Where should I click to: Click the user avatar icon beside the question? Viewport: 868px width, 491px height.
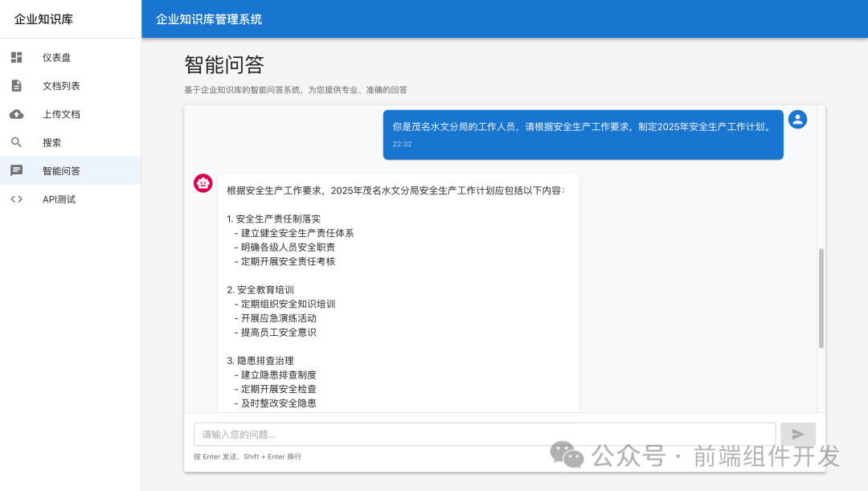(x=796, y=119)
